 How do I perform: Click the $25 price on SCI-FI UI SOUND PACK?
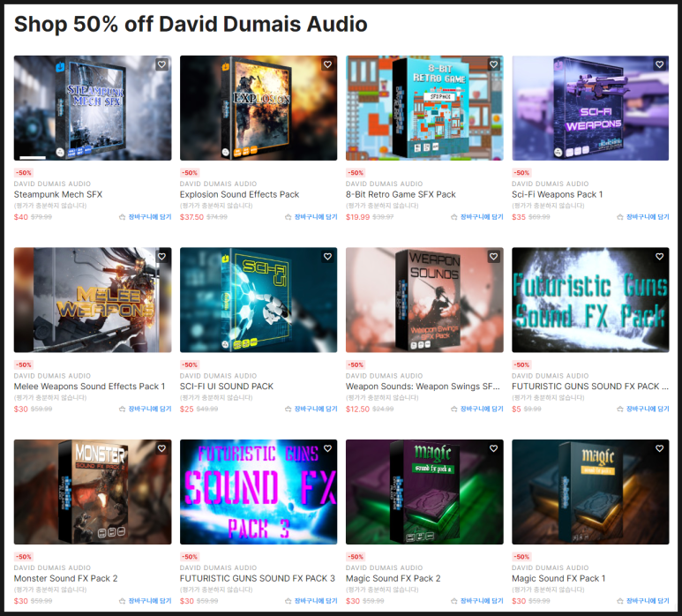(x=186, y=409)
